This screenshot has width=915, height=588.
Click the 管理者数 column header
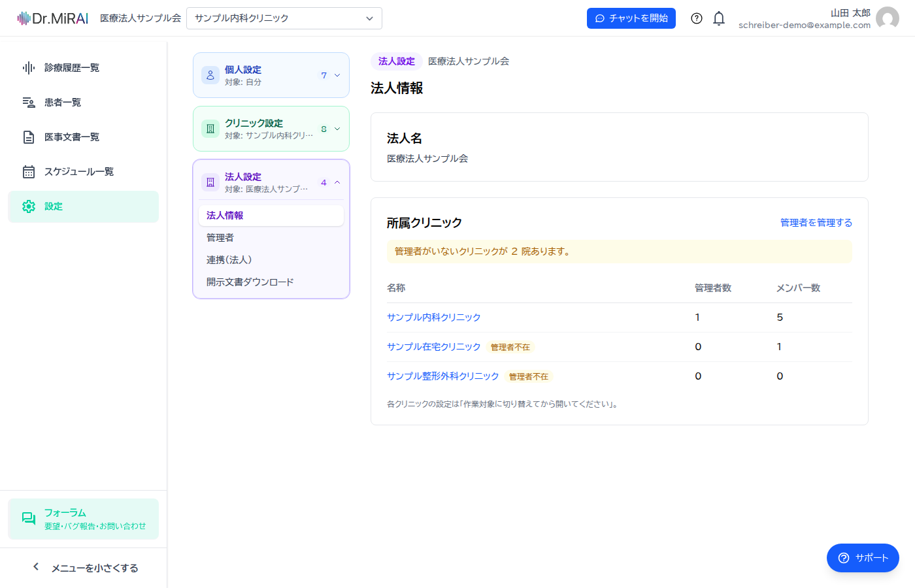[713, 288]
